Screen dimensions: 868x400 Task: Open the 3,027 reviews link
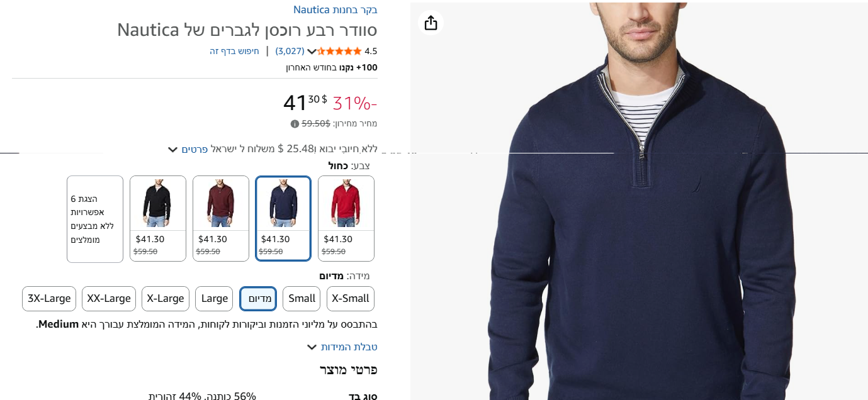coord(290,52)
